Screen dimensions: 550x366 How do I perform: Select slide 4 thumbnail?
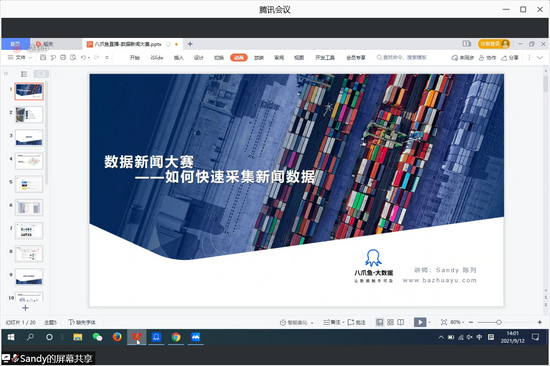point(29,161)
